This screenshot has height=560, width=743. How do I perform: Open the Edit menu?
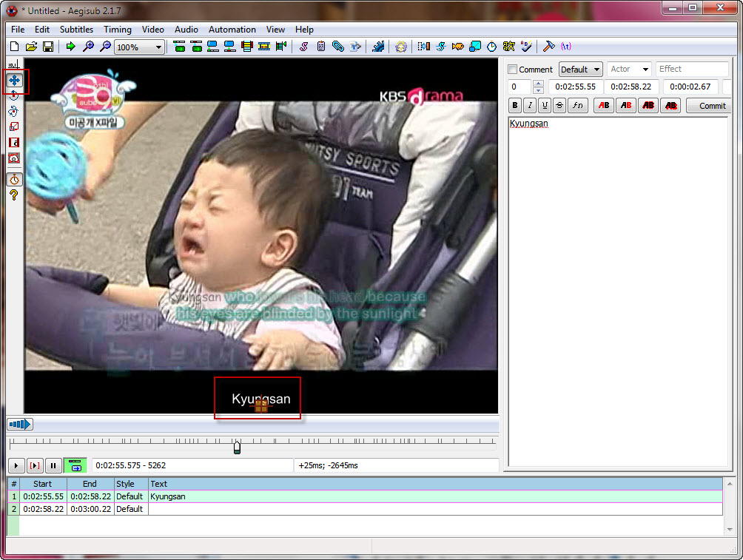click(x=42, y=30)
